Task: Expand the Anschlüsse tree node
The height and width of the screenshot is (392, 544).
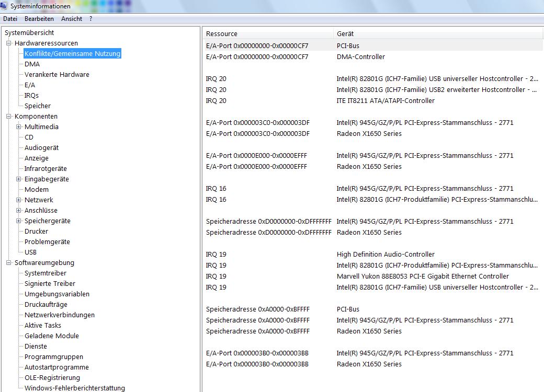Action: pos(19,210)
